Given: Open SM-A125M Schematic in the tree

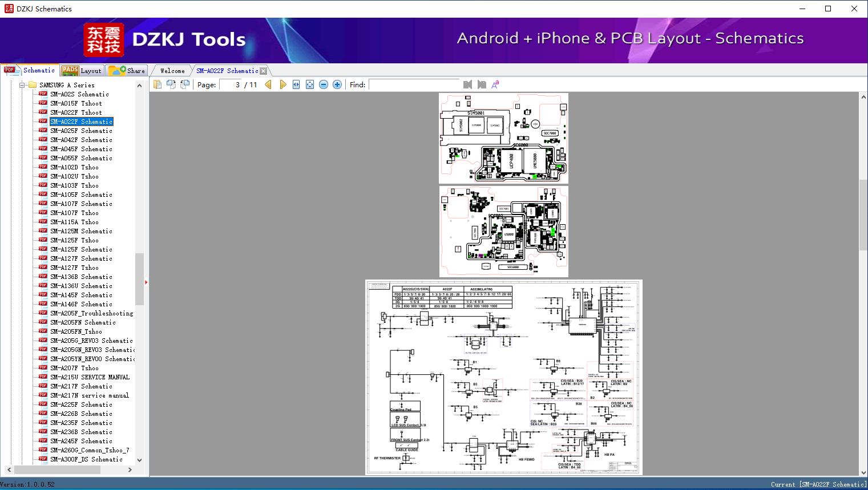Looking at the screenshot, I should [81, 231].
